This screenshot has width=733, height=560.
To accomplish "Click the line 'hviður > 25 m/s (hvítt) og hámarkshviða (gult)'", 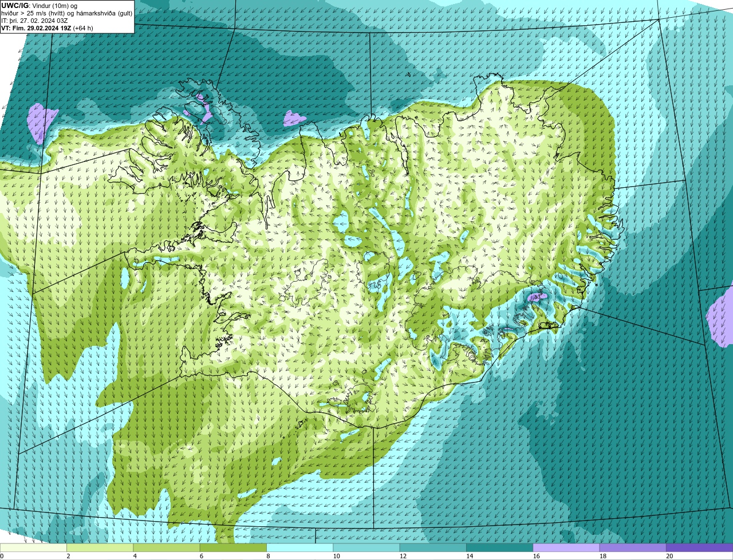I will click(x=67, y=13).
